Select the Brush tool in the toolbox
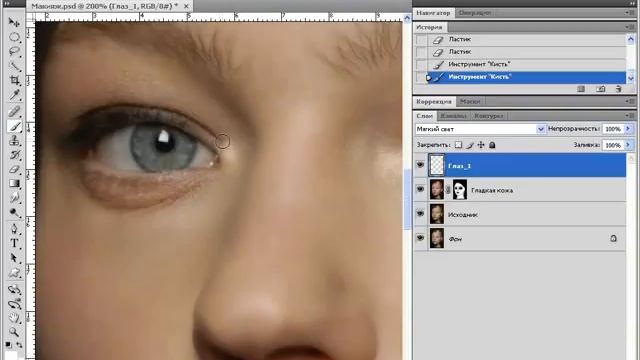 [14, 126]
